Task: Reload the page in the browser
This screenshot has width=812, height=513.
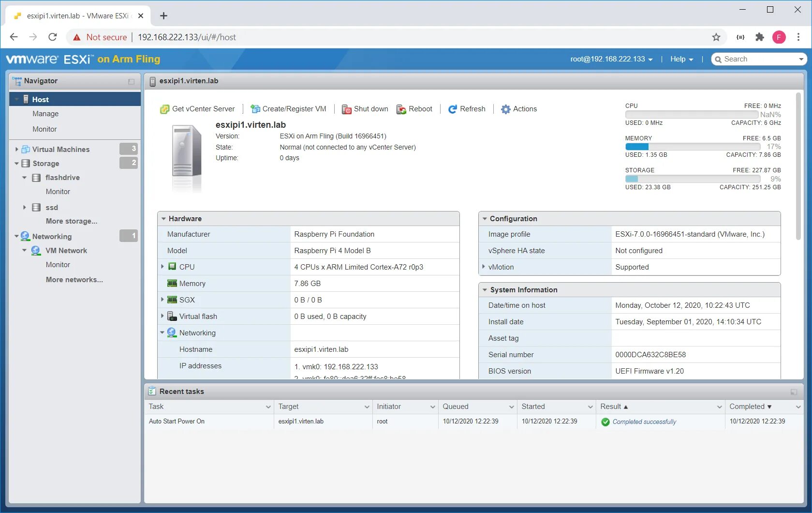Action: pos(53,37)
